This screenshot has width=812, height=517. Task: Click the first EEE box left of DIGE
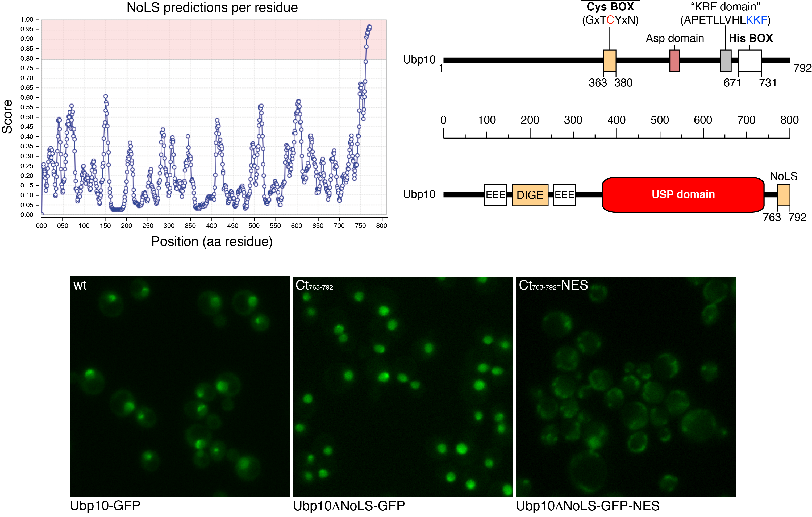tap(495, 195)
